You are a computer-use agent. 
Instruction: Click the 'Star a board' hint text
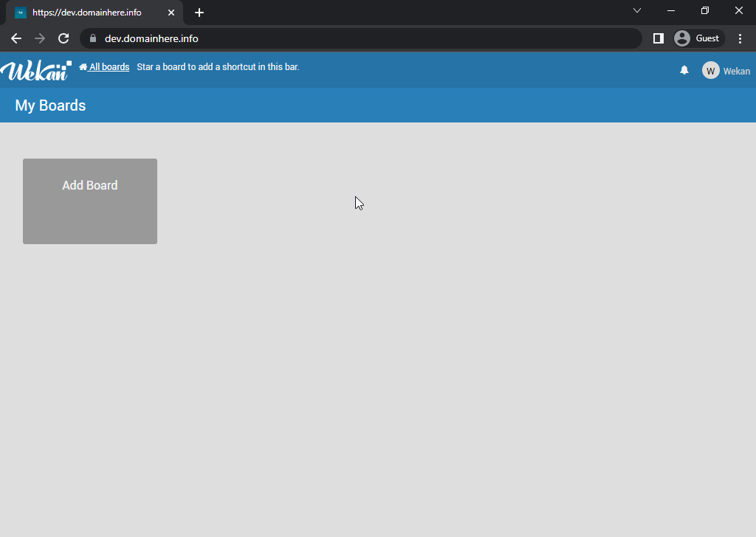pyautogui.click(x=218, y=67)
